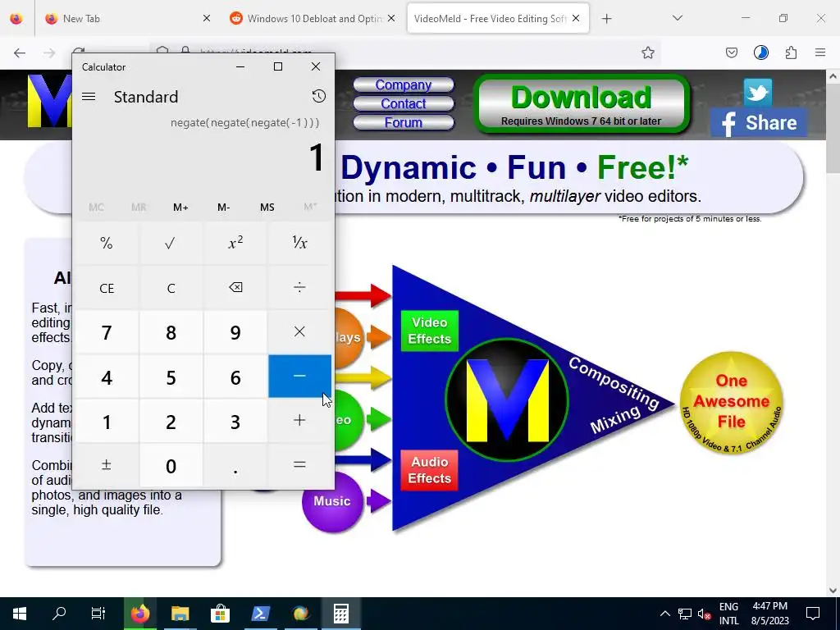
Task: Bookmark this page with the star
Action: tap(648, 52)
